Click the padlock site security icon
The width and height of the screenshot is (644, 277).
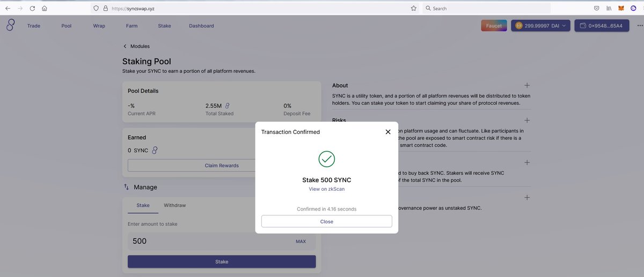coord(105,9)
